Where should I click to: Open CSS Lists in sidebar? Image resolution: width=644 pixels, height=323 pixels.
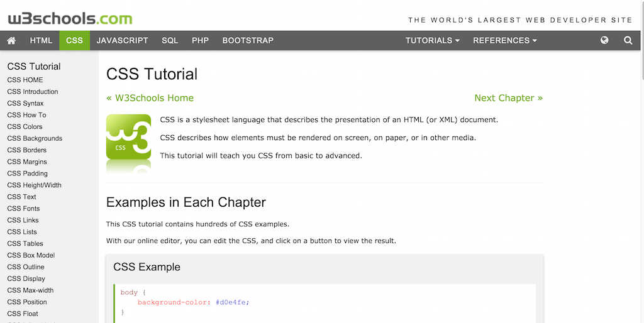pyautogui.click(x=22, y=232)
